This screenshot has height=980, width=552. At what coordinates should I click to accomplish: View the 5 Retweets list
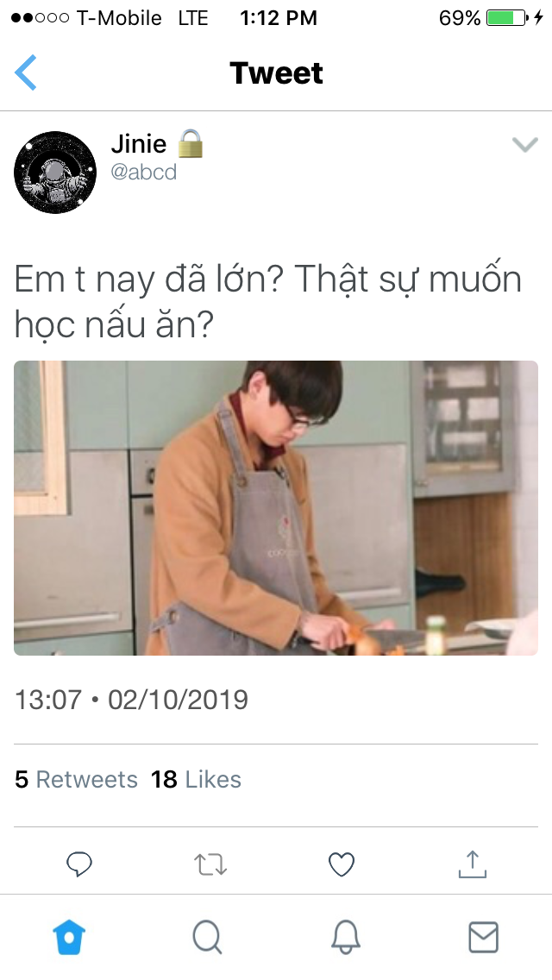point(76,779)
